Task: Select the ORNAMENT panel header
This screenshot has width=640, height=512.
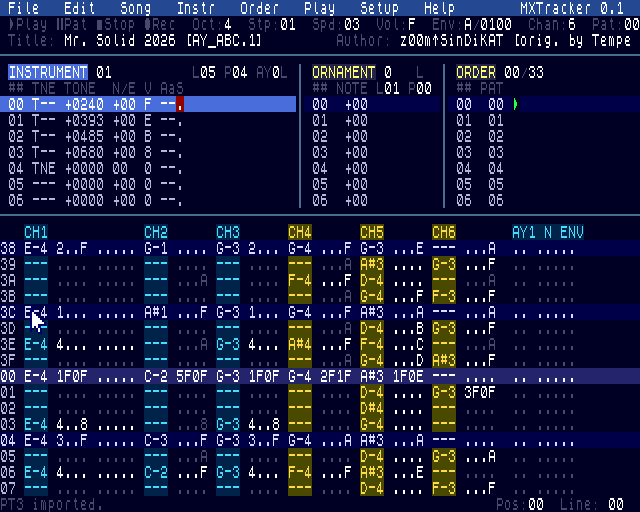Action: [x=343, y=72]
